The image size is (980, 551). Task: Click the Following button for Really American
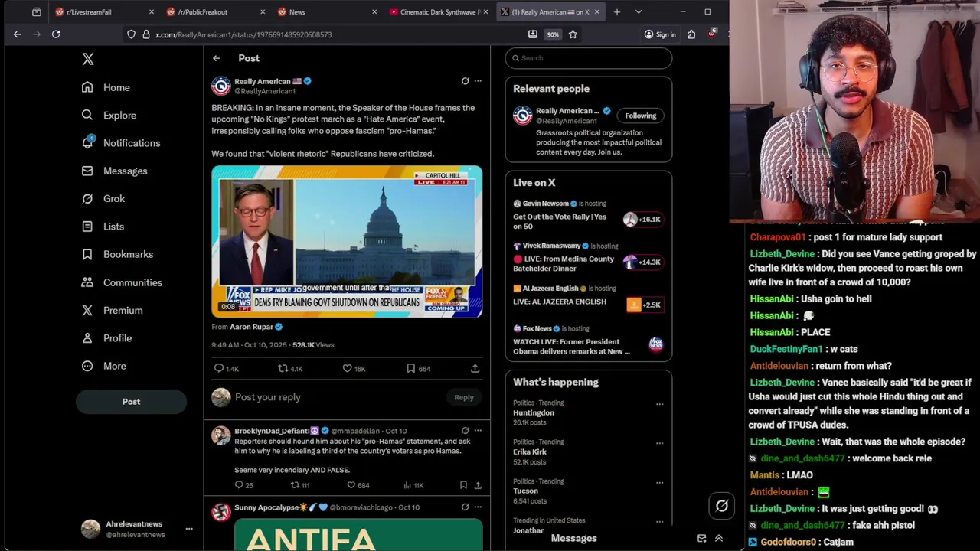point(640,116)
